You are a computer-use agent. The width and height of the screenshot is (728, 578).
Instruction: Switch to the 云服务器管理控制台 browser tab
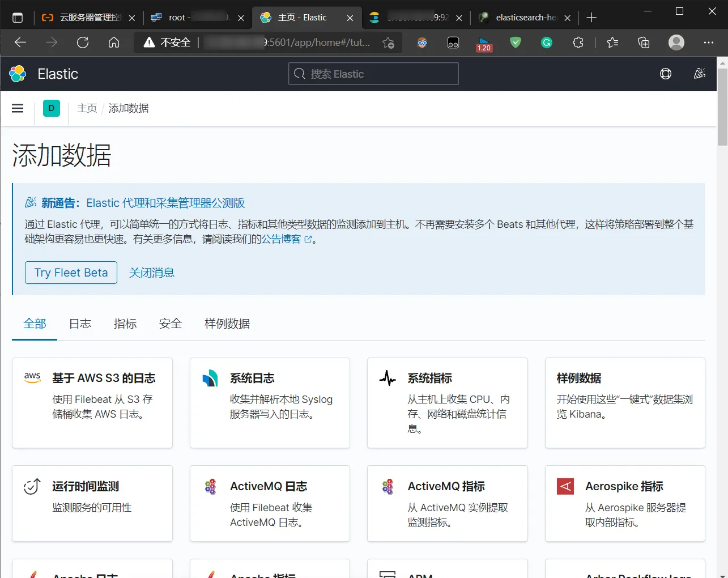[90, 18]
